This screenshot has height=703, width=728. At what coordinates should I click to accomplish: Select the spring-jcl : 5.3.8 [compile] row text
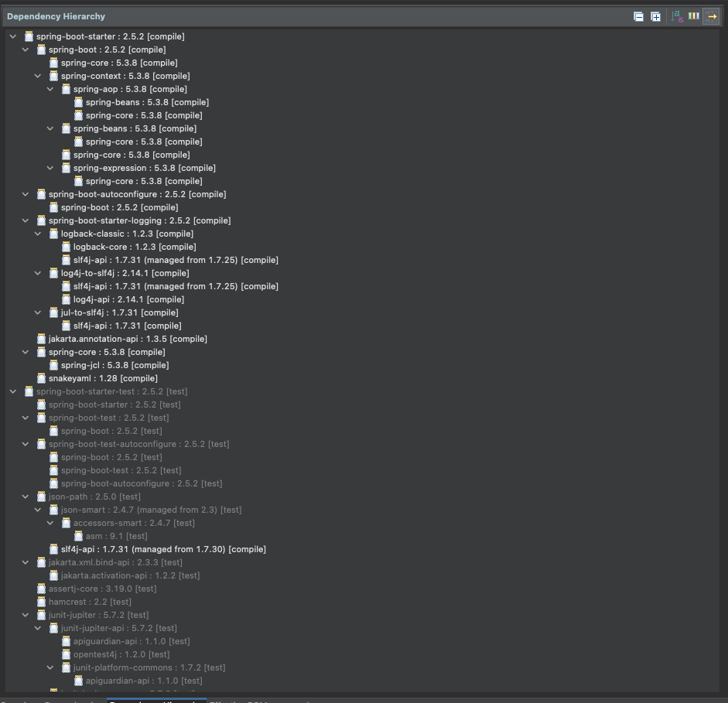(x=115, y=365)
